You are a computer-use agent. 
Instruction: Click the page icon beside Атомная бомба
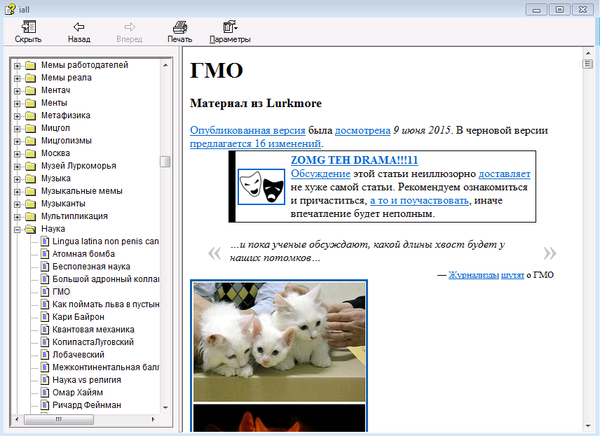[45, 254]
